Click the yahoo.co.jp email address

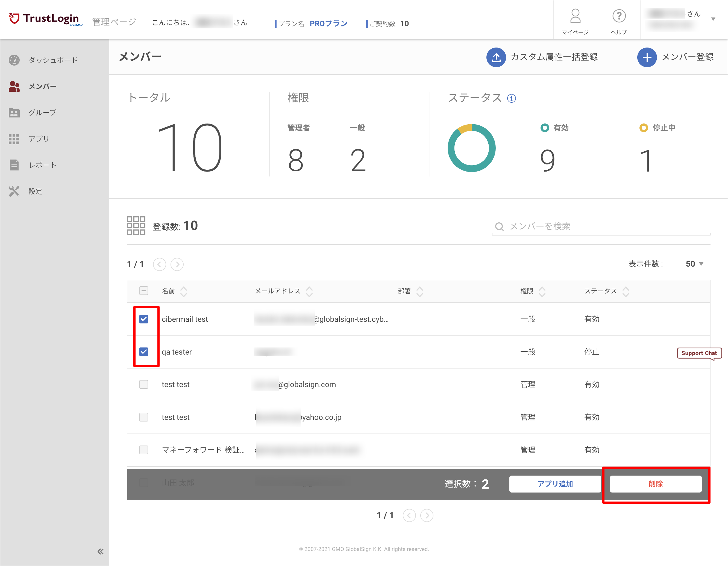(x=321, y=417)
